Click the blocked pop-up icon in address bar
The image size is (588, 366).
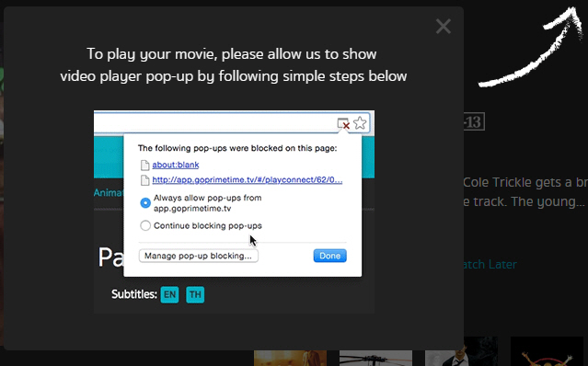(x=343, y=123)
